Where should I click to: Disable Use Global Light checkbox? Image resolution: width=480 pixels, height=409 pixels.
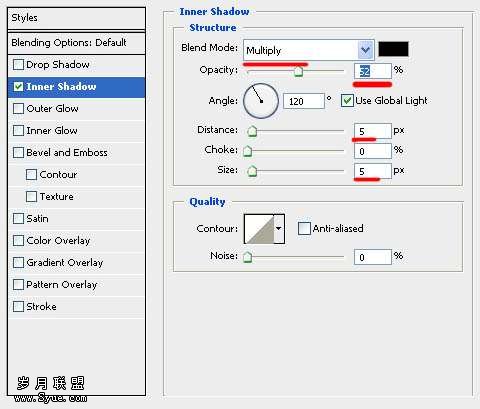click(x=347, y=101)
